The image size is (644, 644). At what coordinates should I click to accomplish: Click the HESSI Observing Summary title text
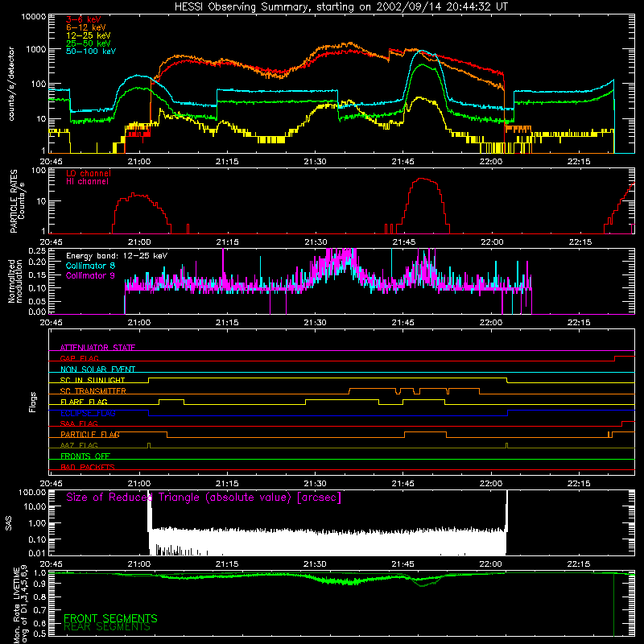pos(341,7)
